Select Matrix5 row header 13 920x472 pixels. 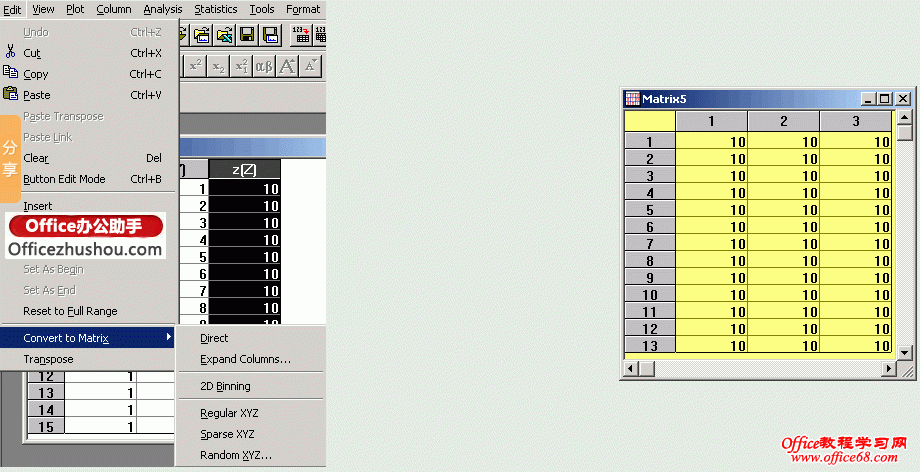pos(650,346)
